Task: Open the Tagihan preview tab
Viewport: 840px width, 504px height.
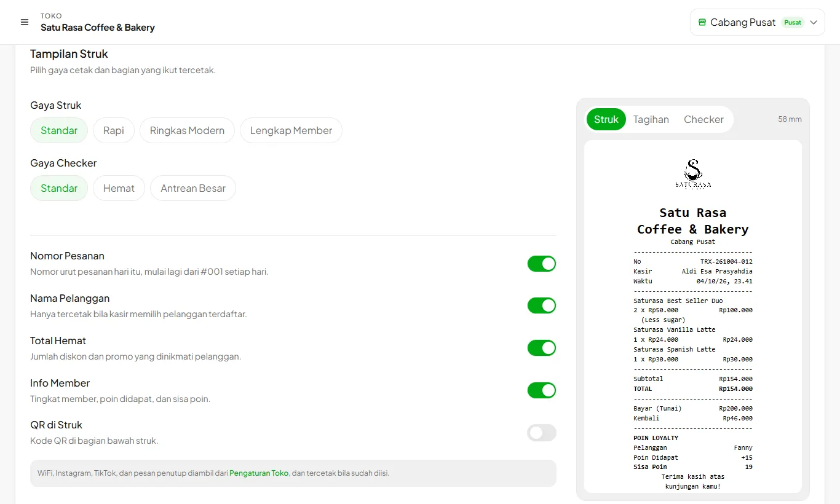Action: point(651,119)
